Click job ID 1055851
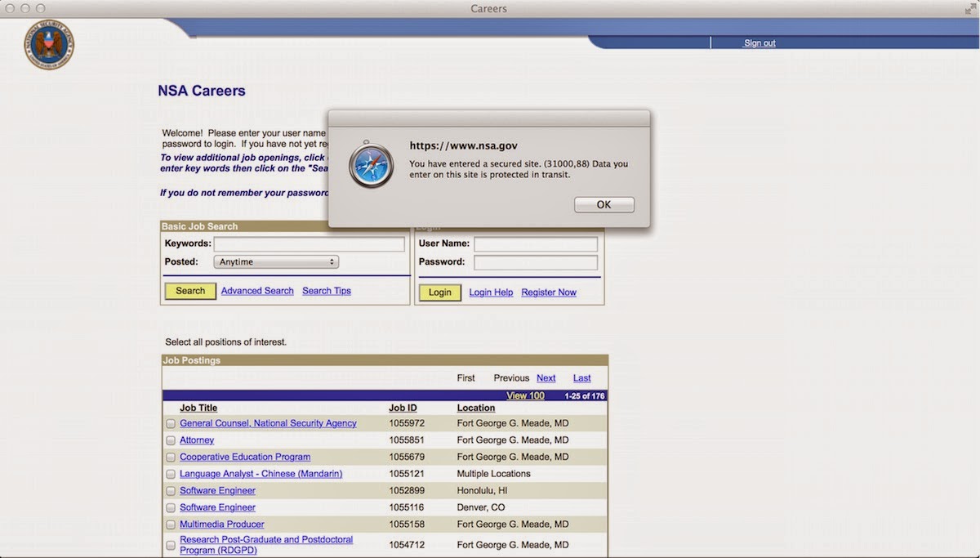Viewport: 980px width, 558px height. pyautogui.click(x=407, y=440)
